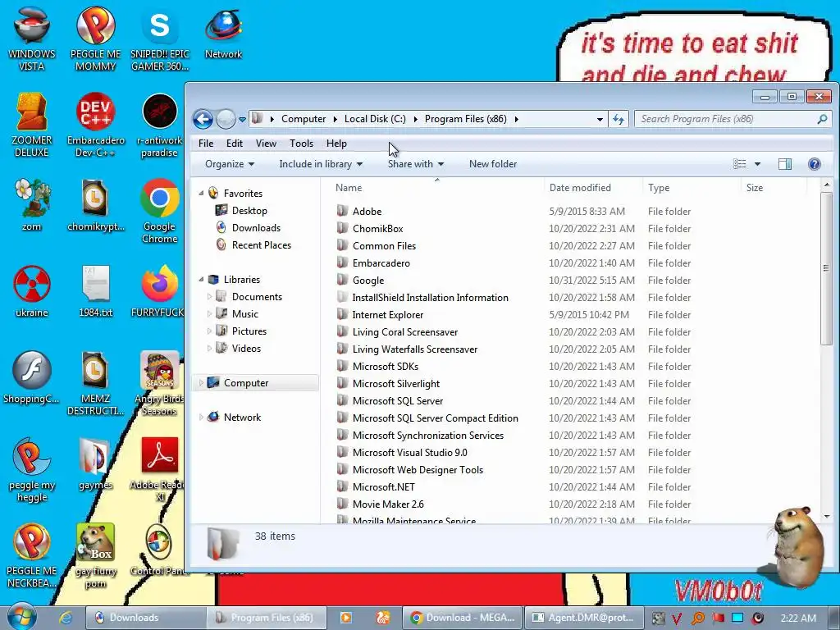Click the file list vertical scrollbar
Screen dimensions: 840x630
(x=826, y=268)
